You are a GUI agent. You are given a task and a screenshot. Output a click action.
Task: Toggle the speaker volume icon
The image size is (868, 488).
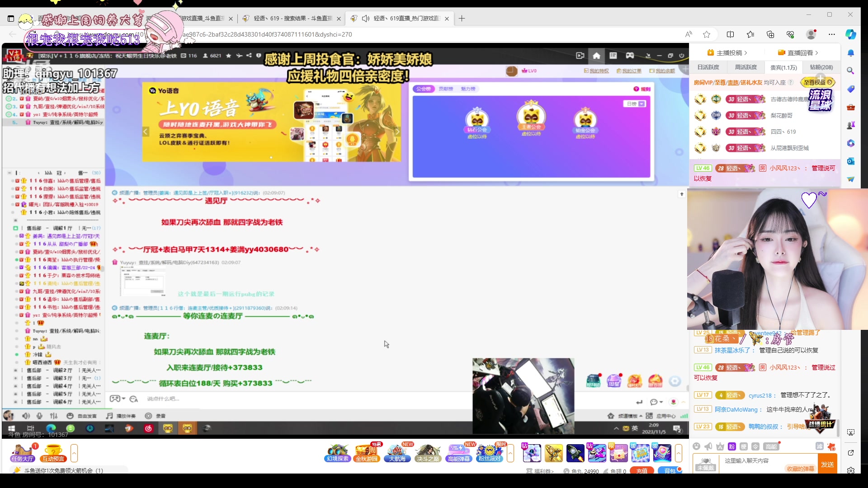26,416
